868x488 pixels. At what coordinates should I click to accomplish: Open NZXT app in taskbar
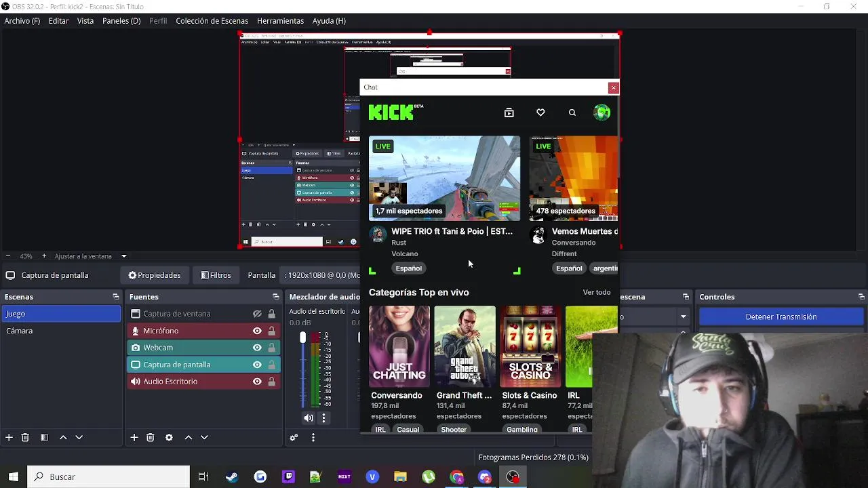(x=344, y=476)
